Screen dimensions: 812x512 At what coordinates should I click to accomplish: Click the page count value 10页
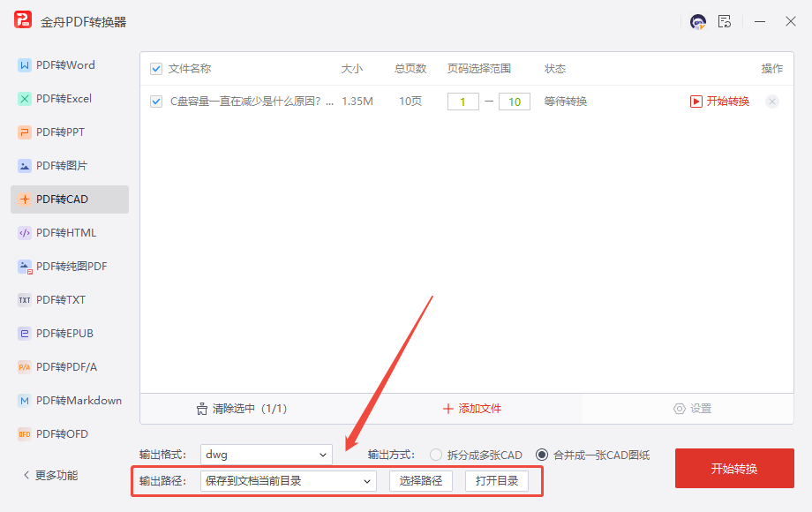click(x=410, y=102)
